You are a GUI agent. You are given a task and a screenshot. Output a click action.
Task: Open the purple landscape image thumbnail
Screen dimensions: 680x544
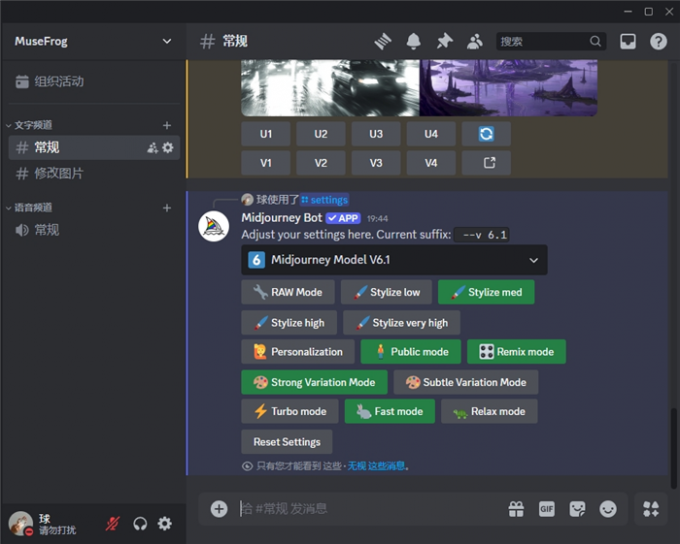(508, 88)
